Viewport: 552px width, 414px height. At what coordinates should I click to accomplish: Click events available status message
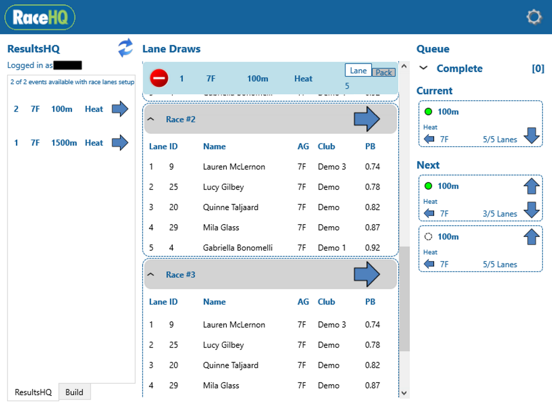point(72,82)
